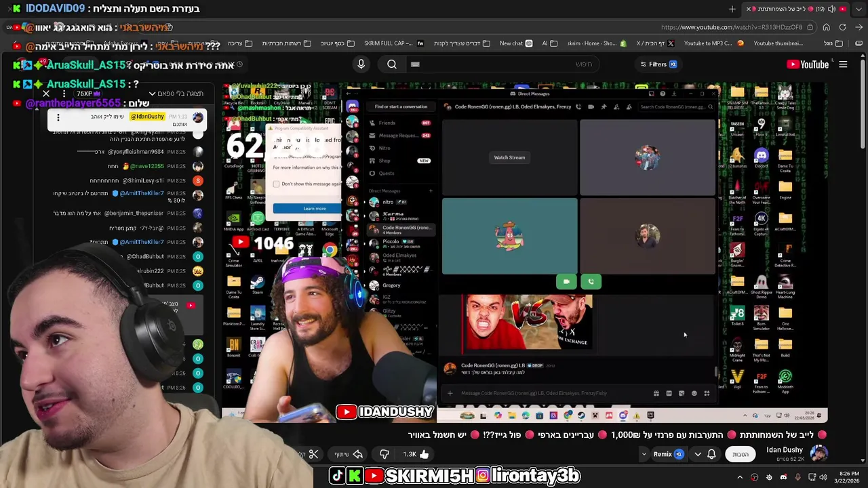Image resolution: width=868 pixels, height=488 pixels.
Task: Mute the tab using its speaker icon
Action: pos(832,9)
